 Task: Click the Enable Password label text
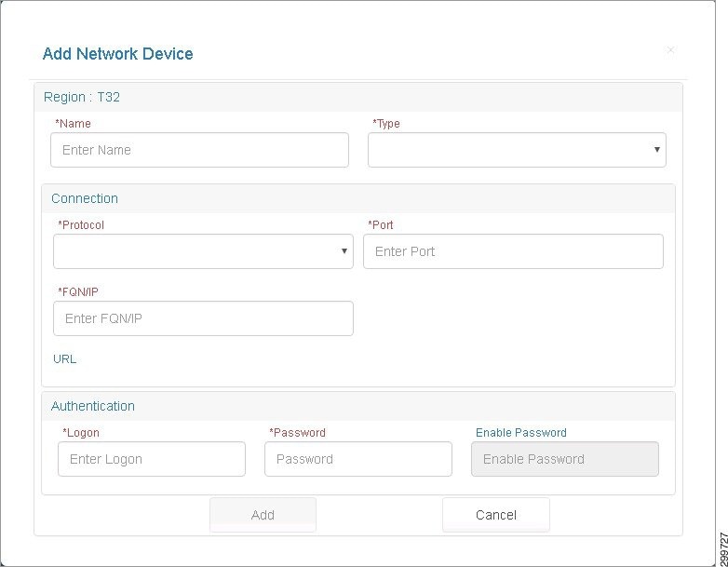click(x=521, y=432)
